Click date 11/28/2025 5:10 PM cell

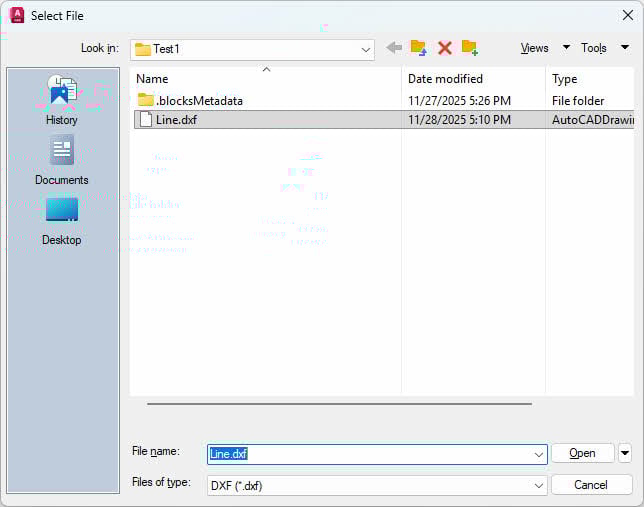(459, 120)
